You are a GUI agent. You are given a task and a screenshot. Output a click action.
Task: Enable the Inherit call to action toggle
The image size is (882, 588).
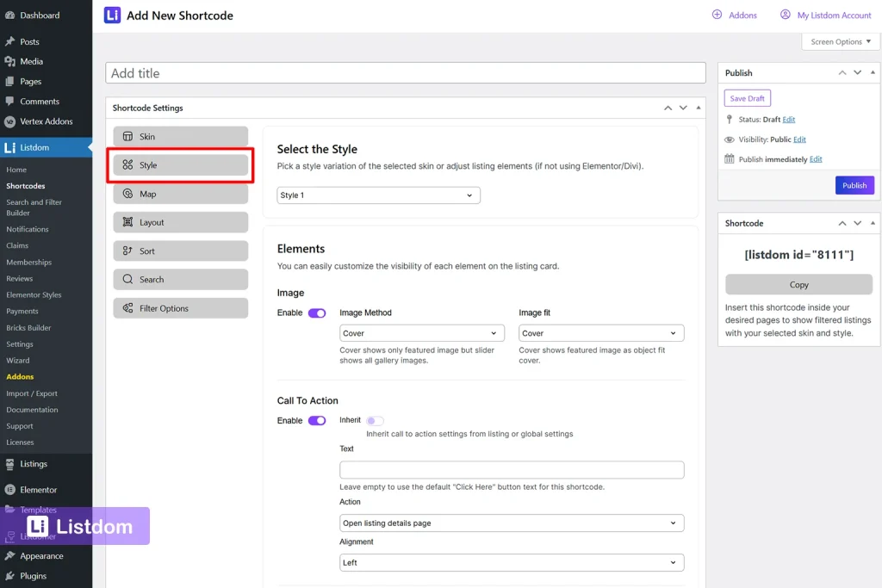tap(376, 420)
